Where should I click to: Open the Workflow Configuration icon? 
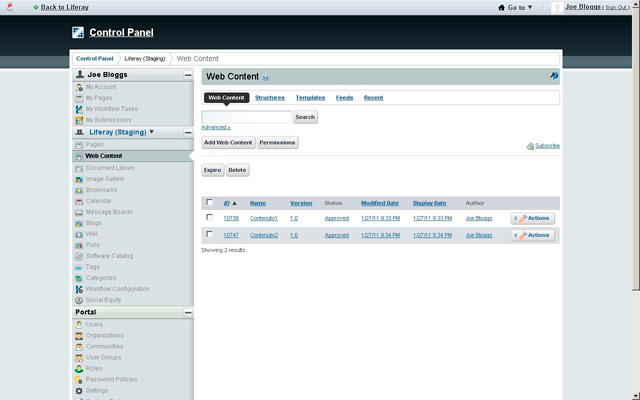(x=79, y=289)
